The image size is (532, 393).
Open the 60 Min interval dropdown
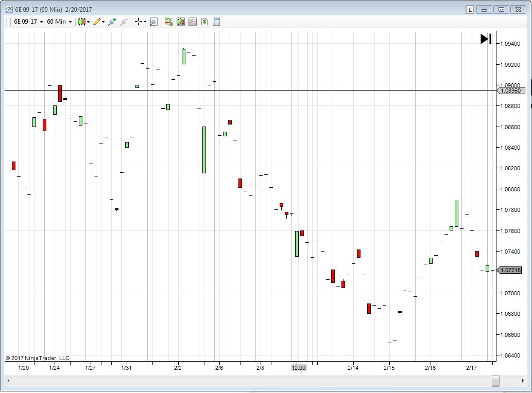point(59,22)
